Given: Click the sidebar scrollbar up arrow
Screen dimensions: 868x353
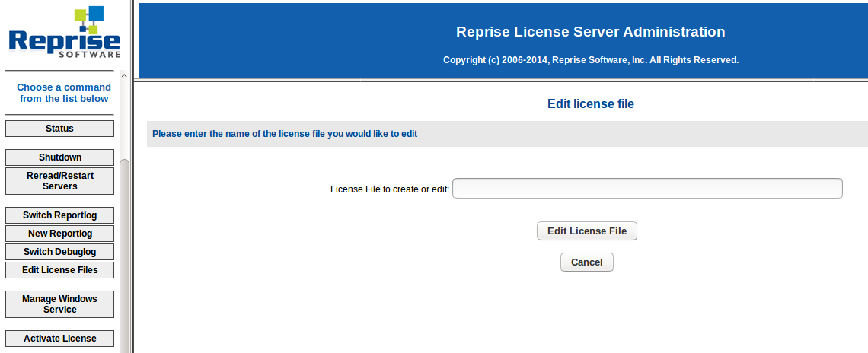Looking at the screenshot, I should tap(124, 76).
